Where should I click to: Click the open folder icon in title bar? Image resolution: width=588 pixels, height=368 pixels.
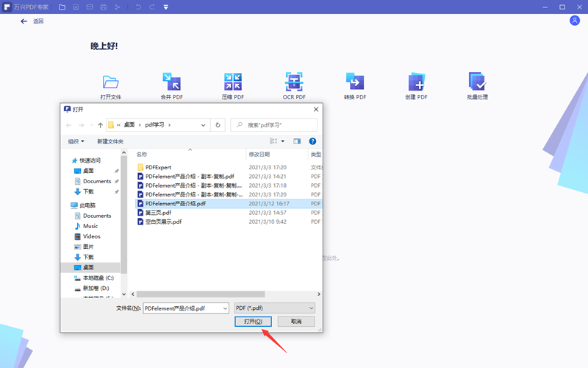[62, 7]
